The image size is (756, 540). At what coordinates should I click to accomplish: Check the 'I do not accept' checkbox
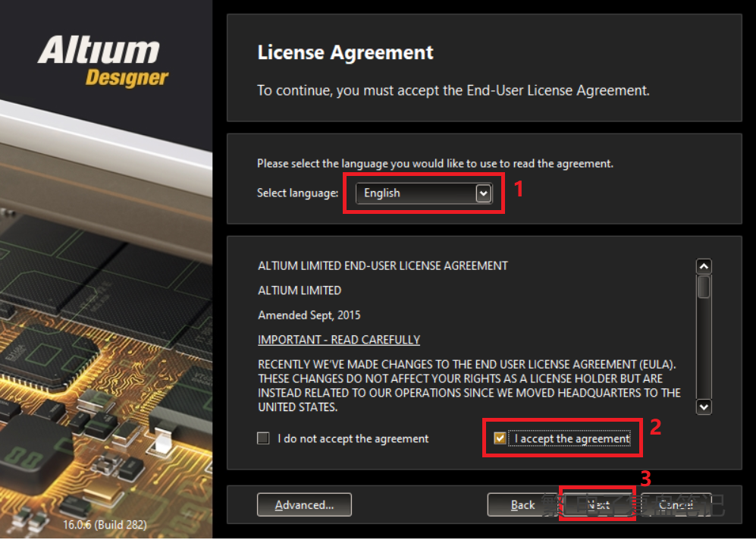click(263, 438)
